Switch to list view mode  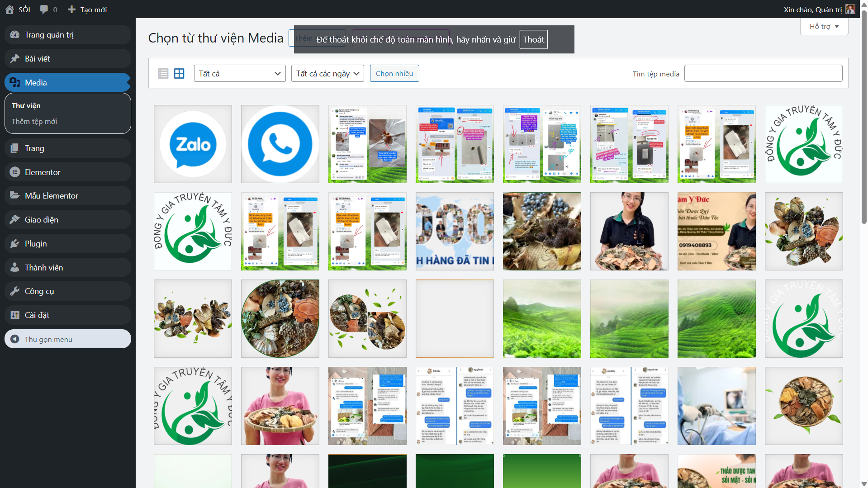(163, 74)
